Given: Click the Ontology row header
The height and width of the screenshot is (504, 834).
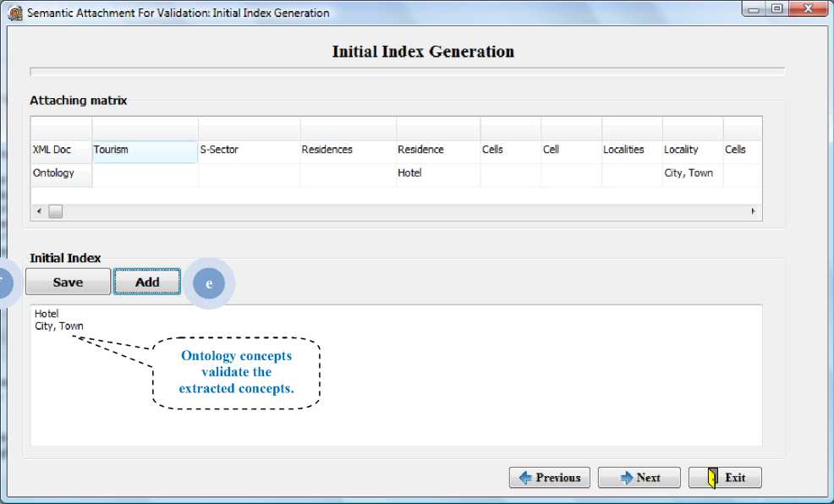Looking at the screenshot, I should point(61,175).
